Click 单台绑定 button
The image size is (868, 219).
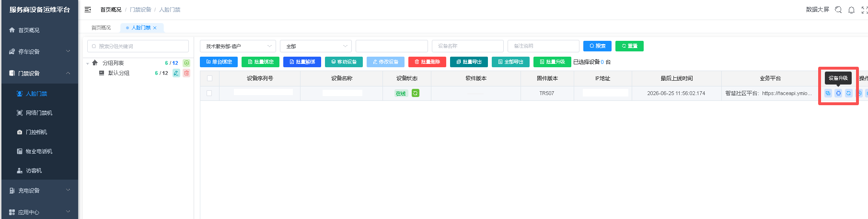click(x=219, y=62)
